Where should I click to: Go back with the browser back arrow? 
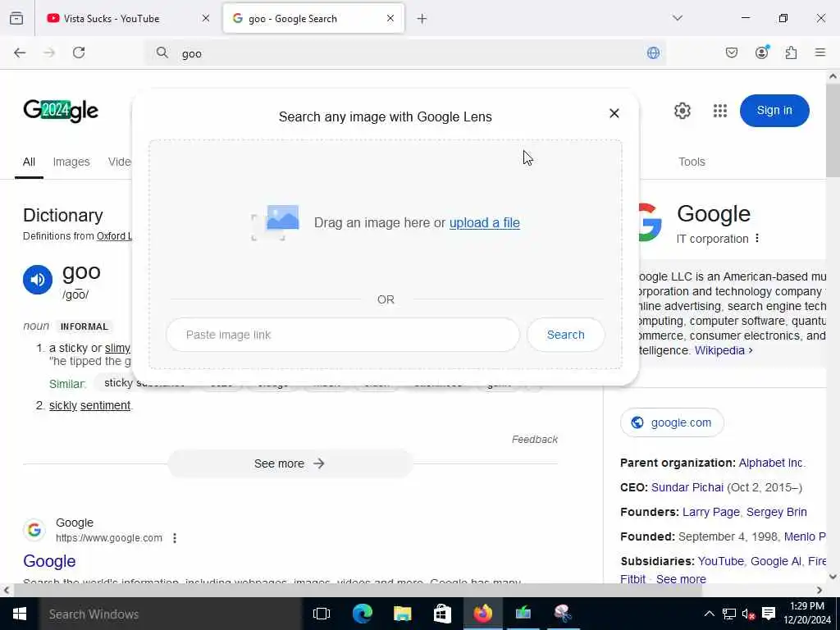click(x=20, y=52)
